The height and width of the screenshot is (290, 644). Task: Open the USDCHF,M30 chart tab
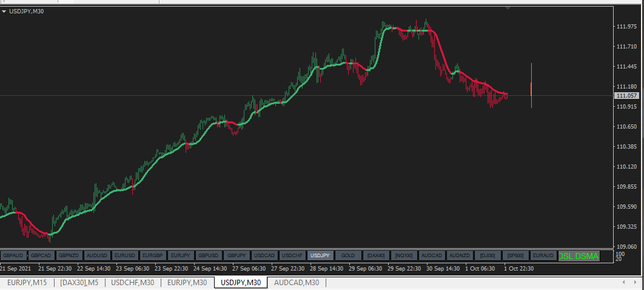(x=133, y=283)
